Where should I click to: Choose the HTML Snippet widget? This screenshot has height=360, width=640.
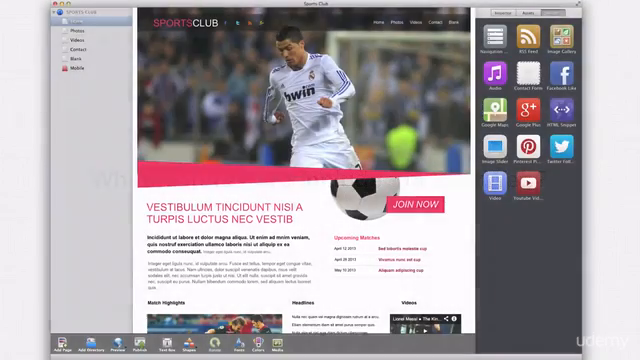(562, 110)
